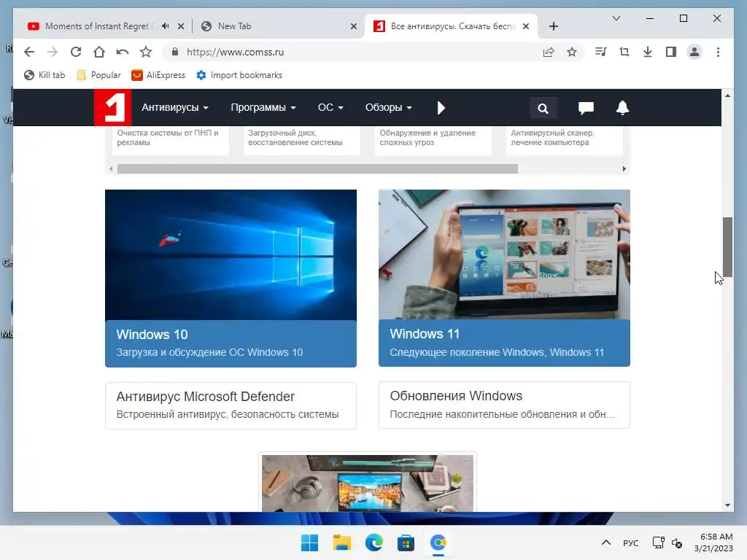Open Microsoft Store from taskbar
This screenshot has width=747, height=560.
click(406, 542)
